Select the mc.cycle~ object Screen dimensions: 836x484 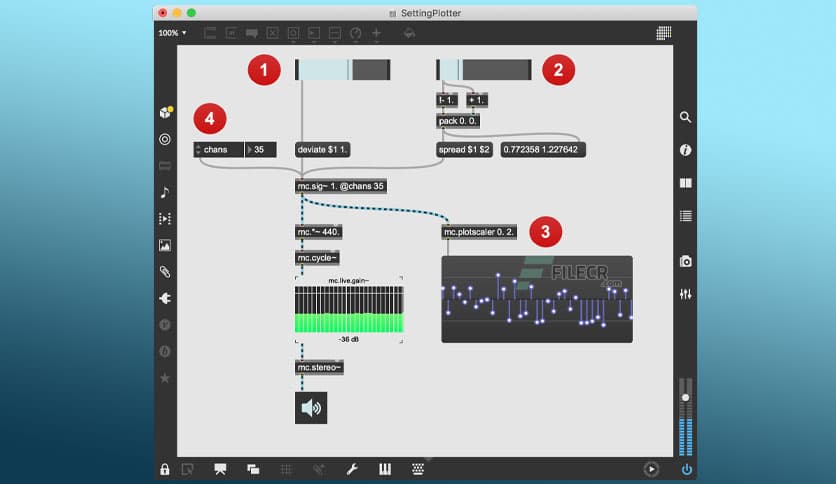point(317,258)
